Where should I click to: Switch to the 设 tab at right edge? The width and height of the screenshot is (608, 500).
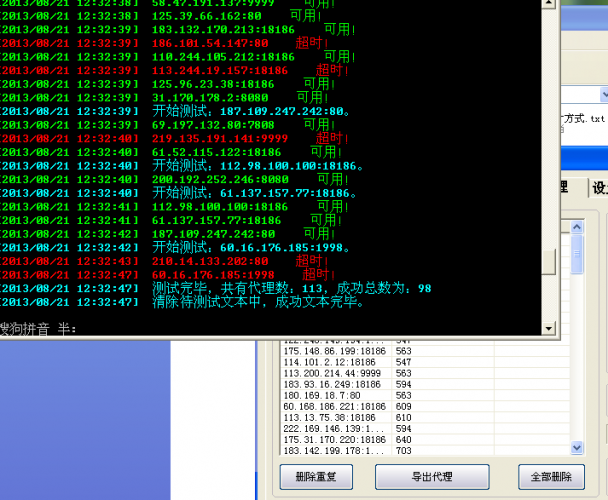pos(599,188)
